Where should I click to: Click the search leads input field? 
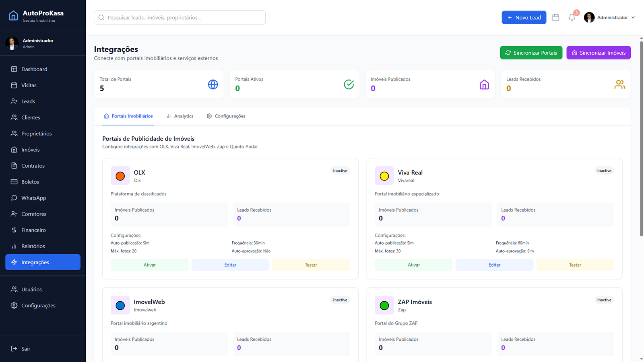(x=180, y=18)
